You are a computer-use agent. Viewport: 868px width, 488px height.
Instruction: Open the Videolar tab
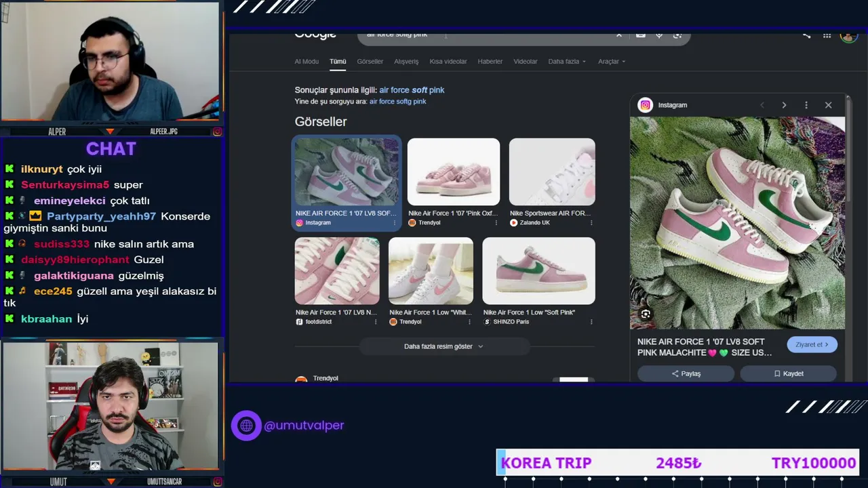coord(526,62)
